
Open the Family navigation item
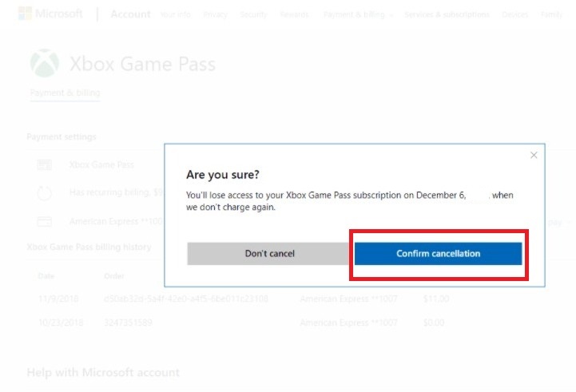point(552,15)
